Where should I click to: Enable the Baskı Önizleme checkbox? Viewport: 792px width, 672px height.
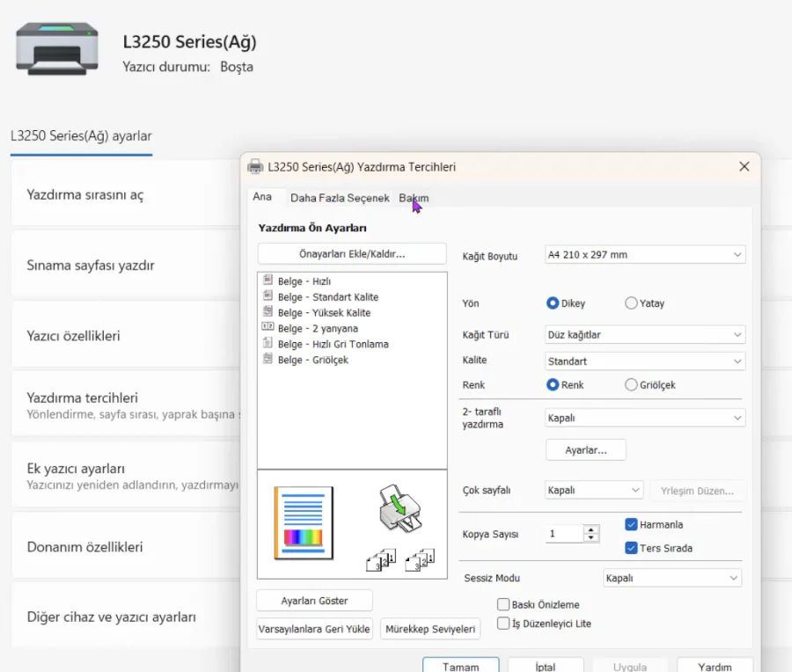click(503, 604)
